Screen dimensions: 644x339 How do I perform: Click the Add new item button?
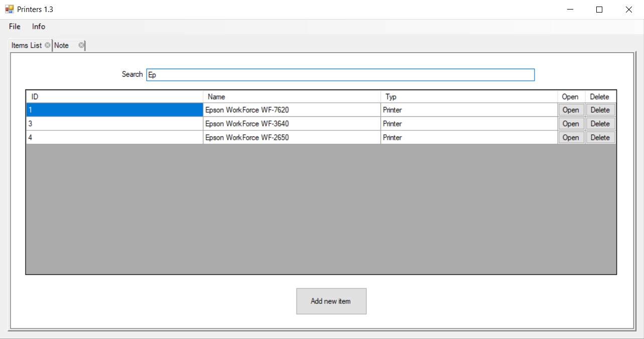point(331,301)
